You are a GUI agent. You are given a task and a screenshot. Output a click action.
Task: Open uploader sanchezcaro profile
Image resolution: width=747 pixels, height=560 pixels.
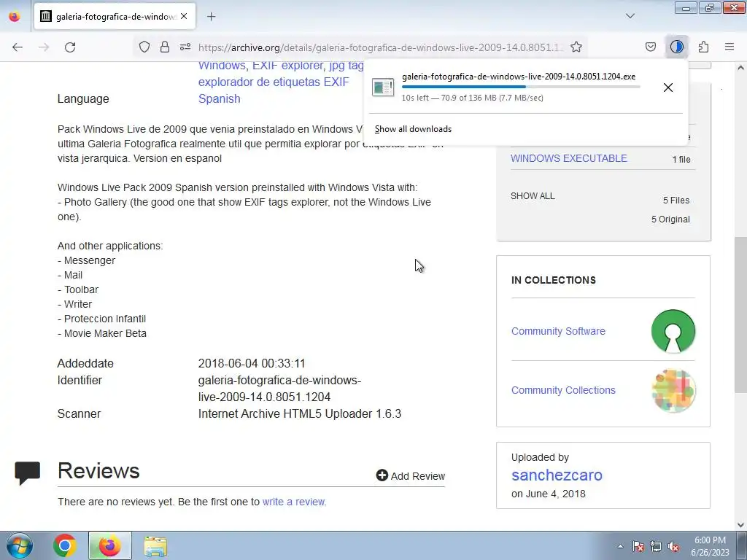pyautogui.click(x=557, y=475)
